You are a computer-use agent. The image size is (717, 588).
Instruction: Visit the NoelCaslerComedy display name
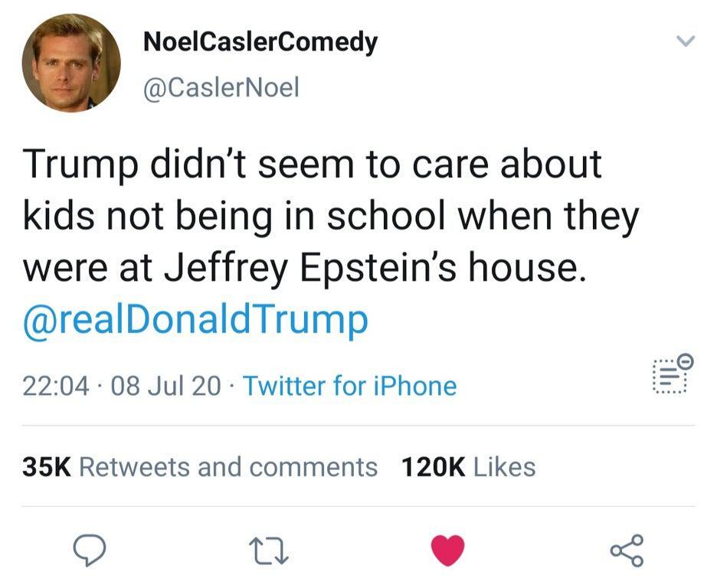tap(260, 42)
